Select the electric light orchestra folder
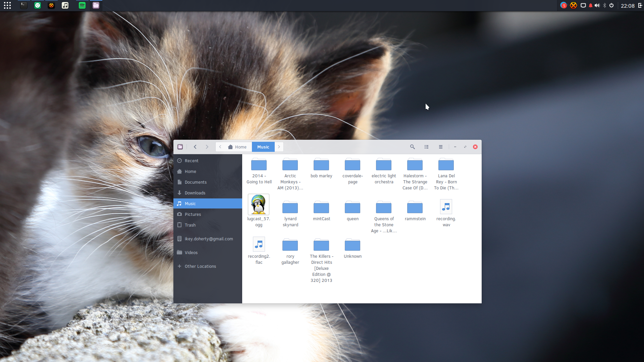 [384, 165]
